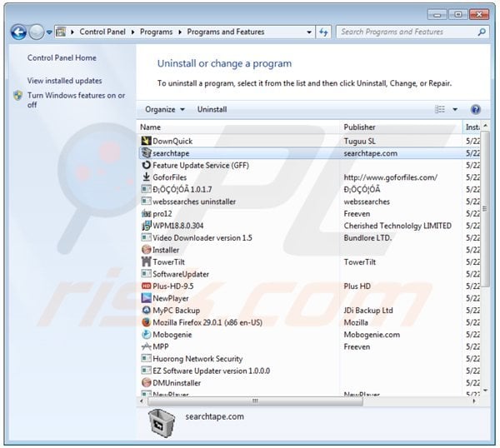Click the Huorong Network Security icon

coord(146,359)
